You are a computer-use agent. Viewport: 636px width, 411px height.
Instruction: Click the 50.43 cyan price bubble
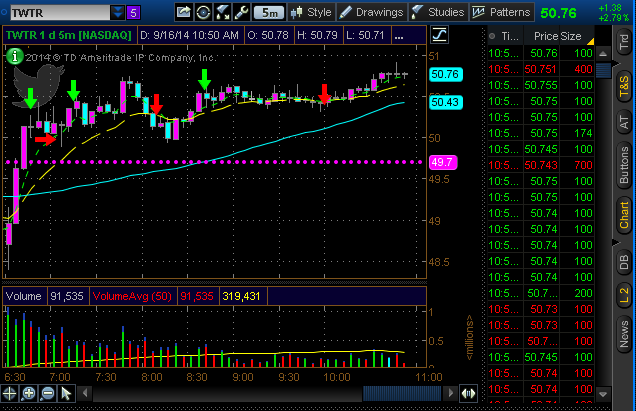pyautogui.click(x=445, y=102)
